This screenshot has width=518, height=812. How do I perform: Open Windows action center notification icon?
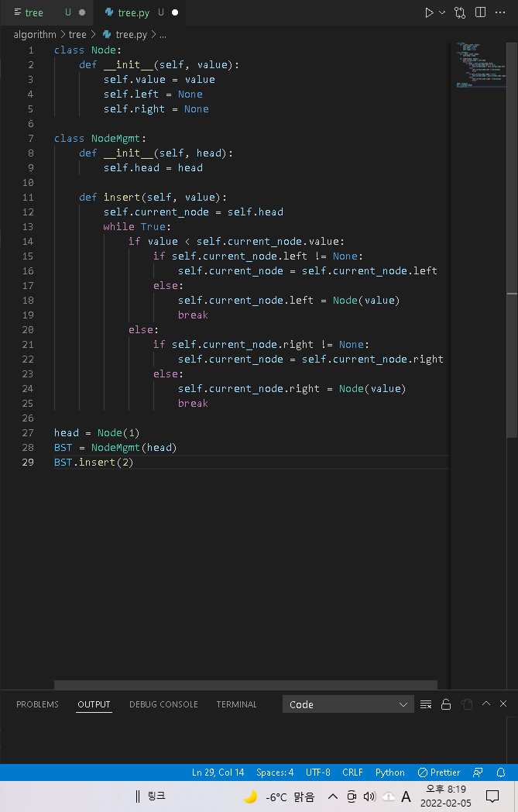tap(492, 797)
